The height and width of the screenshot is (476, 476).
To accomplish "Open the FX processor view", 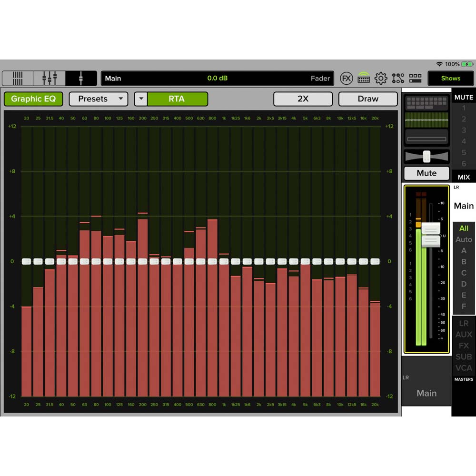I will (347, 78).
